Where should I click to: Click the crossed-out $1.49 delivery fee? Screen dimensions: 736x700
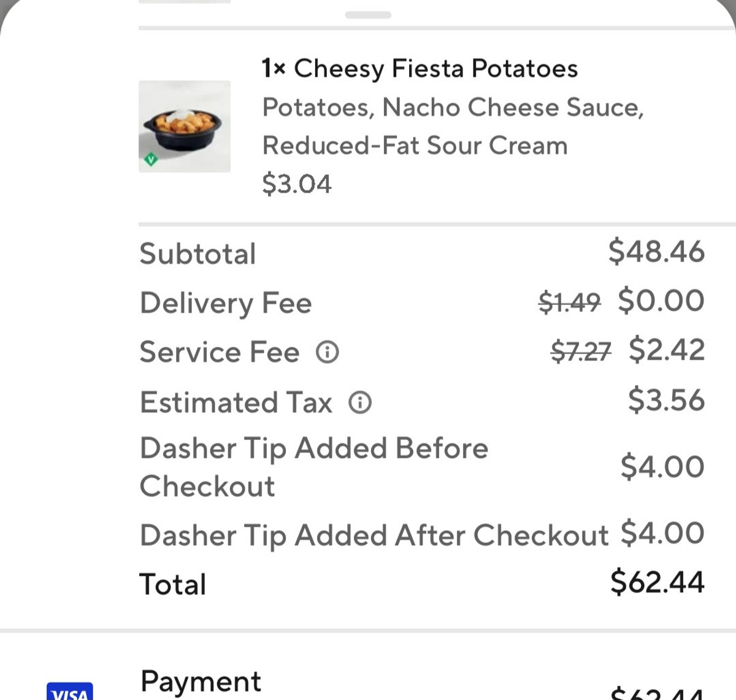pos(569,302)
